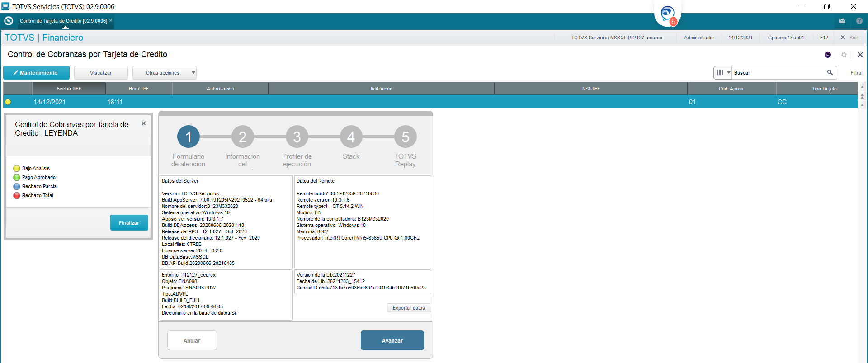868x363 pixels.
Task: Select step 5 TOTVS Replay
Action: 405,137
